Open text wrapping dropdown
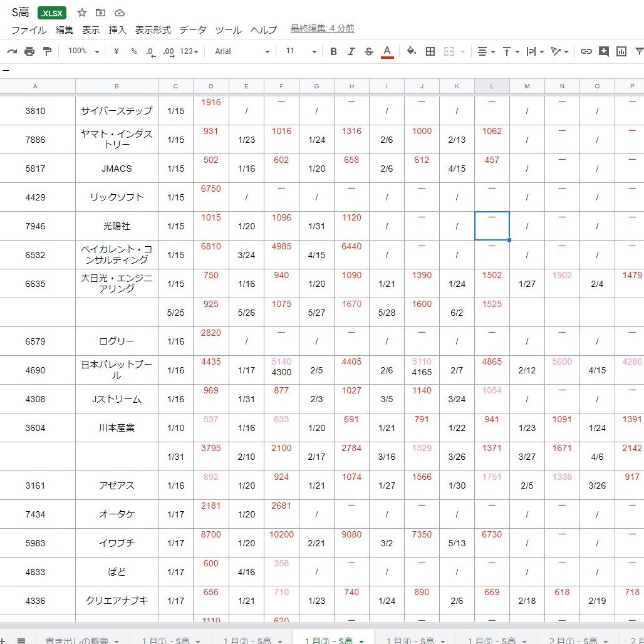The height and width of the screenshot is (644, 644). 535,51
